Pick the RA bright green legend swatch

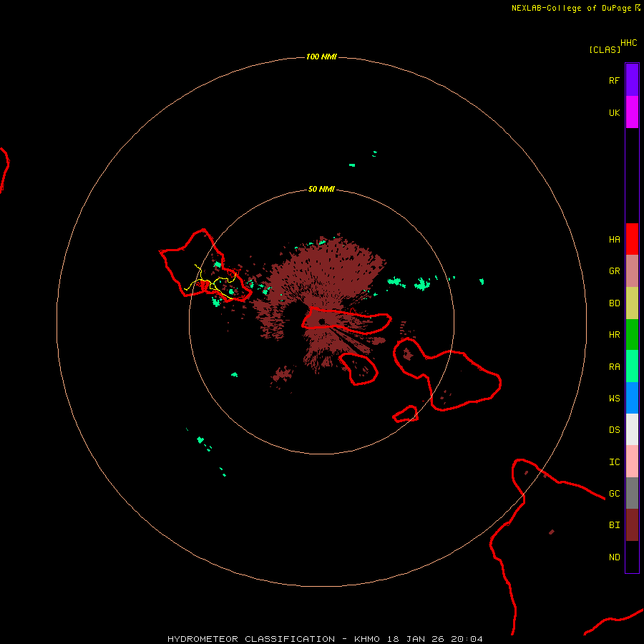tap(632, 366)
